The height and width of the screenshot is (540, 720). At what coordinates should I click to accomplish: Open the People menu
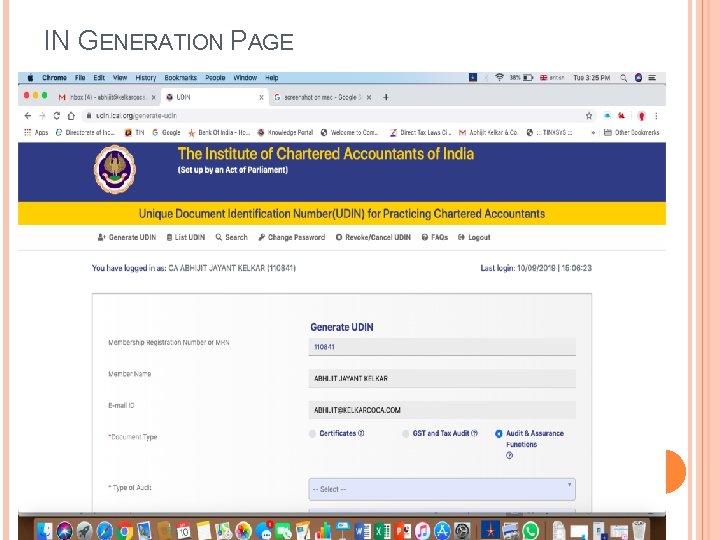(x=215, y=78)
